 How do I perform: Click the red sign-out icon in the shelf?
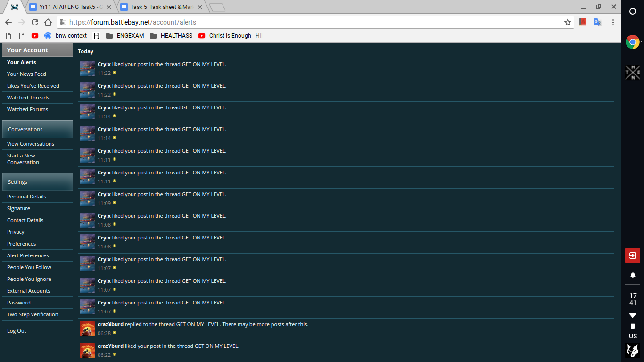(633, 255)
